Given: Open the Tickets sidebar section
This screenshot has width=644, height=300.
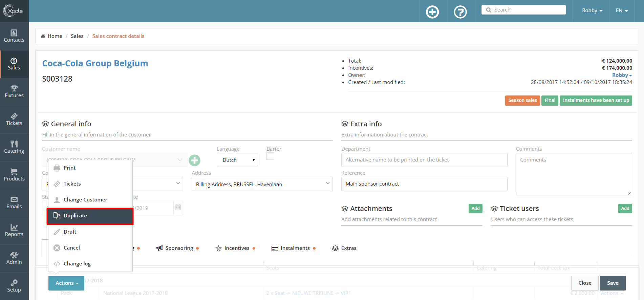Looking at the screenshot, I should [x=14, y=120].
